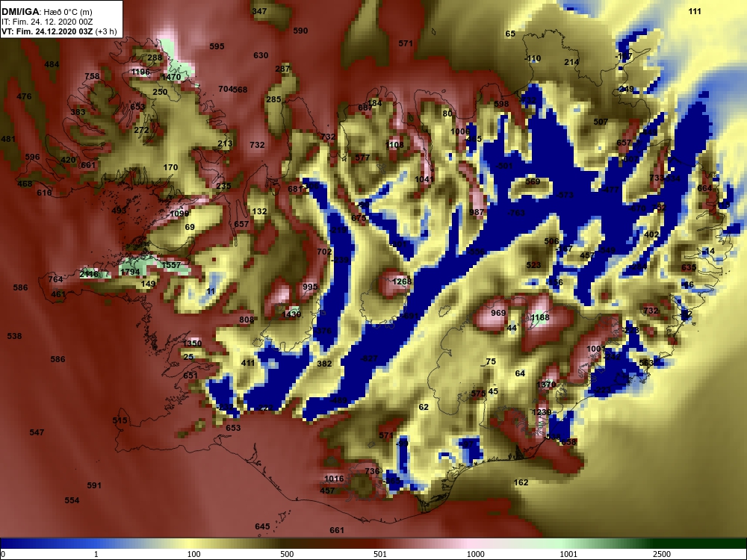
Task: Click the map value 645
Action: click(262, 526)
